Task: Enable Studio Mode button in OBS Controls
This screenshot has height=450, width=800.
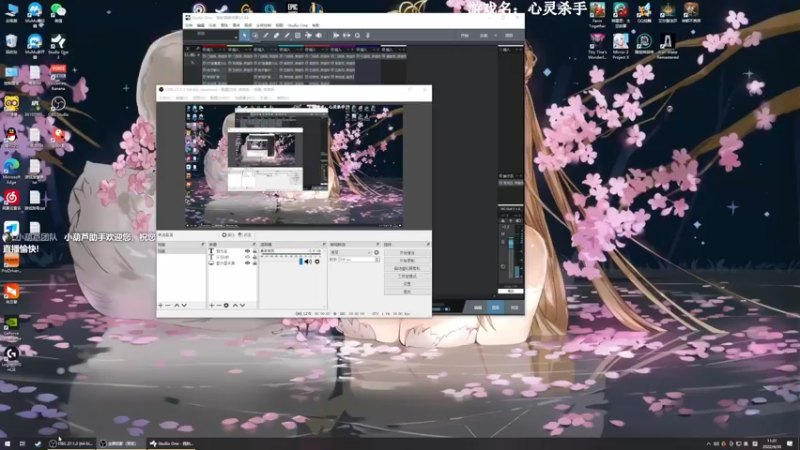Action: (x=407, y=276)
